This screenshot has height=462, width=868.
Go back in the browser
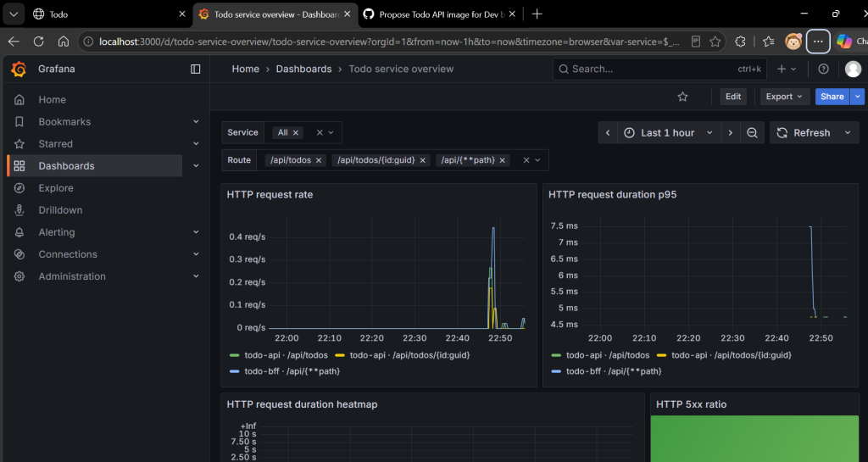[x=14, y=42]
